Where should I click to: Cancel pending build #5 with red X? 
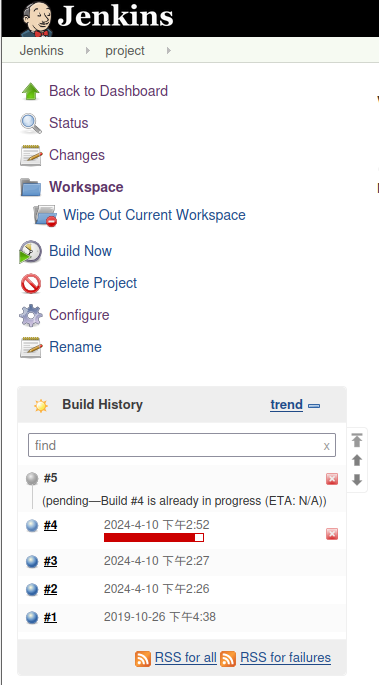332,479
